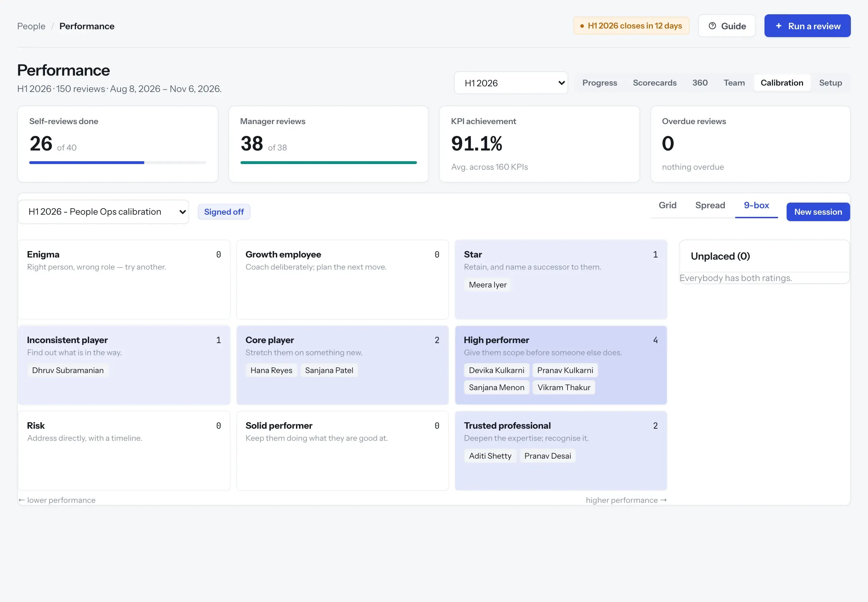Select the 9-box view

pos(756,205)
